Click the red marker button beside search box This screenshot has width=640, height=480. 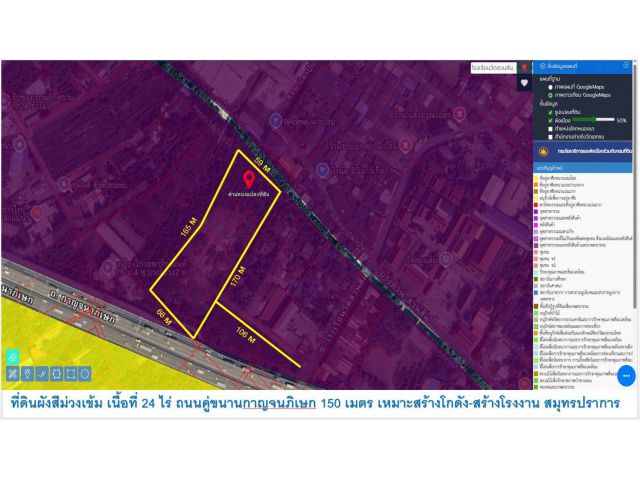click(x=524, y=67)
